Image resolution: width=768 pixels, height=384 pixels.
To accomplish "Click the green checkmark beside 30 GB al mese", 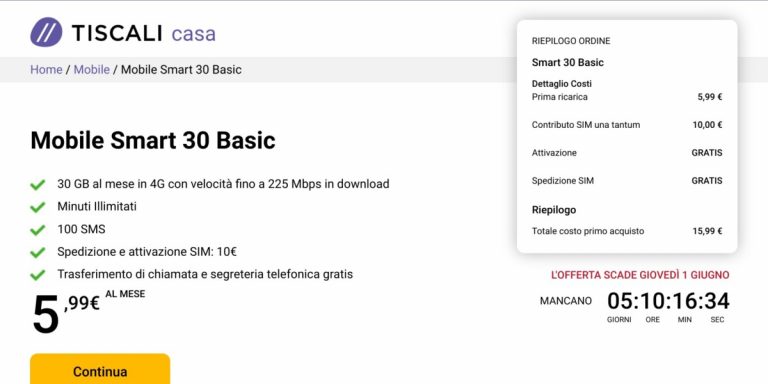I will click(38, 185).
